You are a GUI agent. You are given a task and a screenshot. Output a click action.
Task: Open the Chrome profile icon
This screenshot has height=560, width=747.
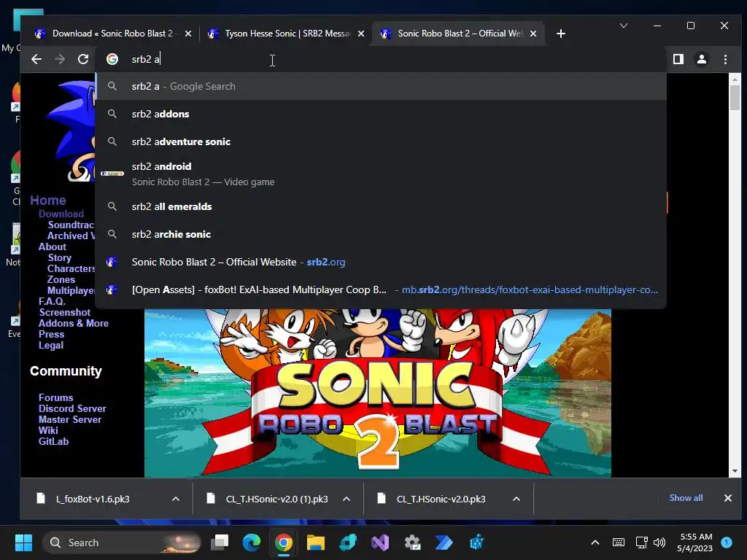click(x=702, y=59)
